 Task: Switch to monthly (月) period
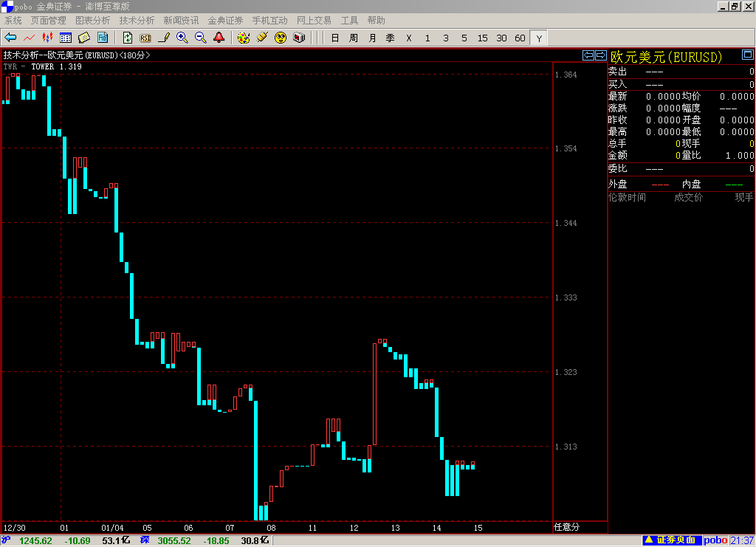(x=372, y=38)
